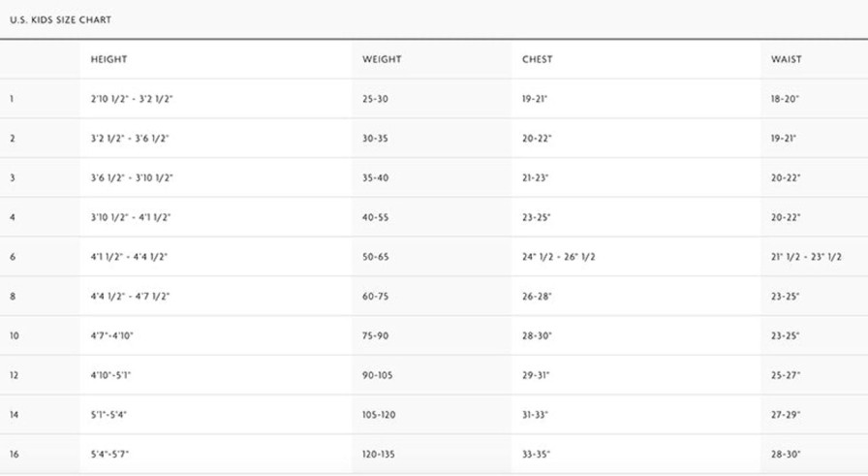Click the waist cell reading 28-30"
The width and height of the screenshot is (868, 476).
pyautogui.click(x=785, y=455)
